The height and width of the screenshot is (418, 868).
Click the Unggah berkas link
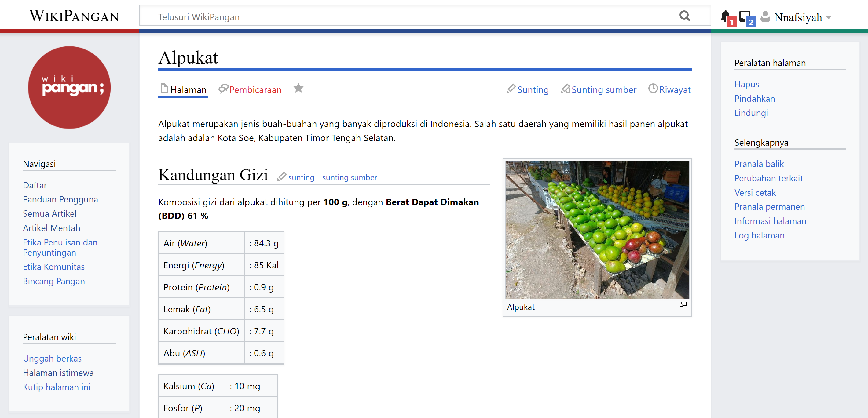point(52,358)
